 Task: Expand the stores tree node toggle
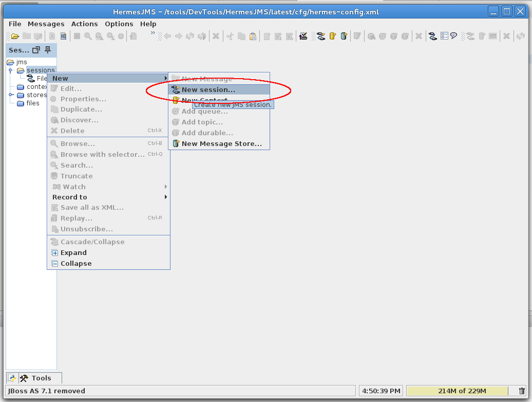pyautogui.click(x=10, y=95)
